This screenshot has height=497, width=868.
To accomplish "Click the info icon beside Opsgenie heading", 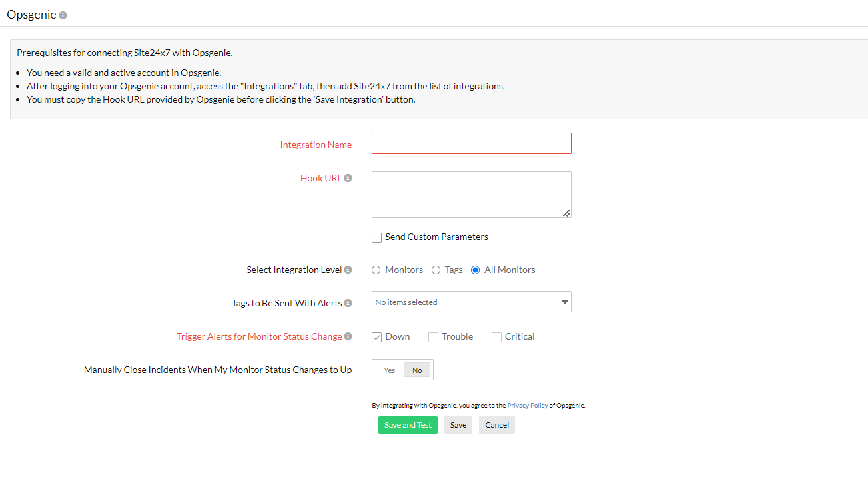I will coord(63,14).
